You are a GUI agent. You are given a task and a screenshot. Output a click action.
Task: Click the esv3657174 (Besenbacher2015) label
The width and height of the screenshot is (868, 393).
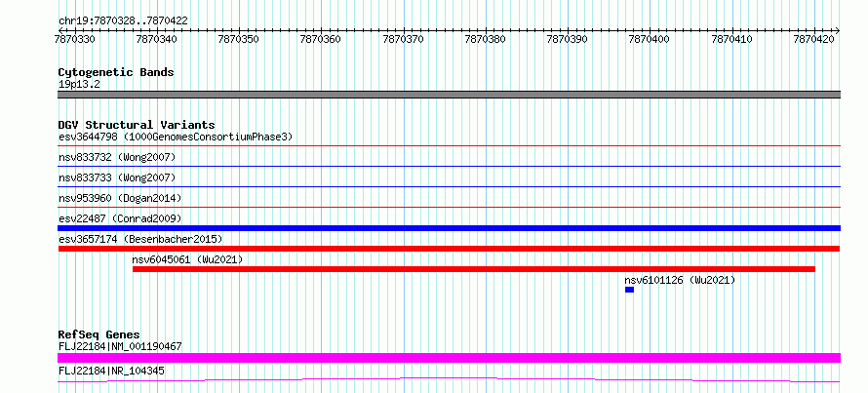140,239
